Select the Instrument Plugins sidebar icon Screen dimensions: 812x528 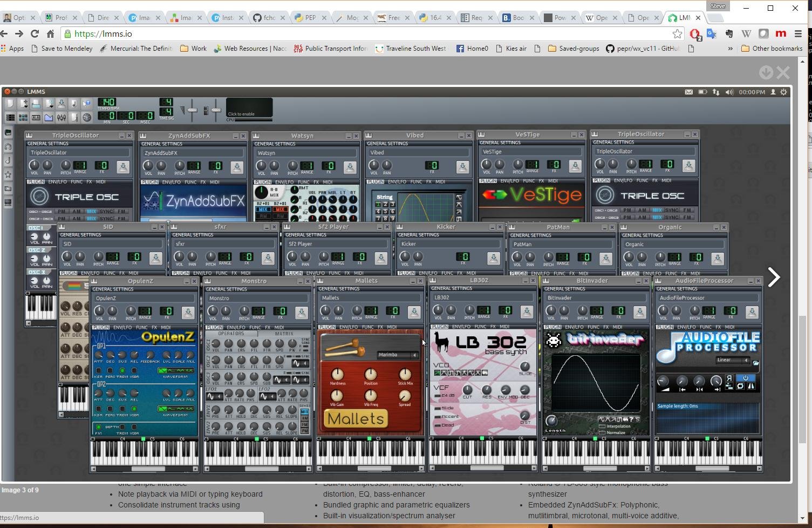tap(8, 132)
